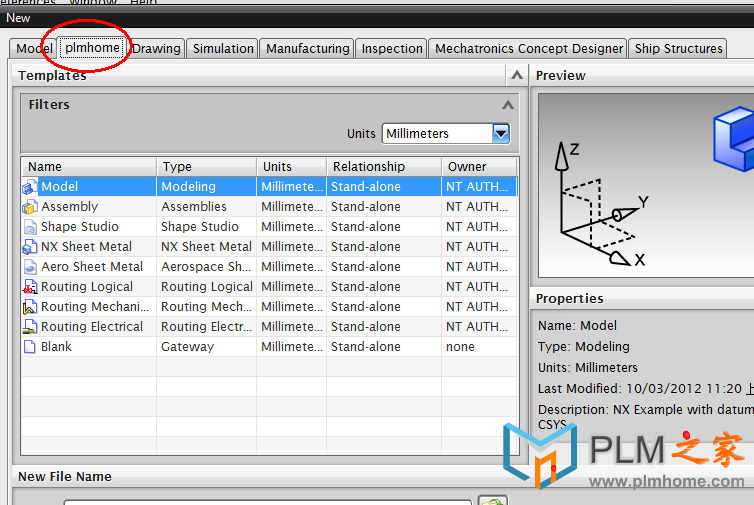Select the Assembly template row

tap(269, 207)
